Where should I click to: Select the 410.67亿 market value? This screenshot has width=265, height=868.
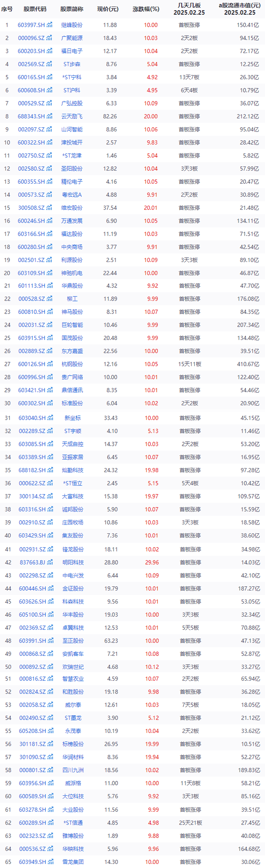click(249, 364)
